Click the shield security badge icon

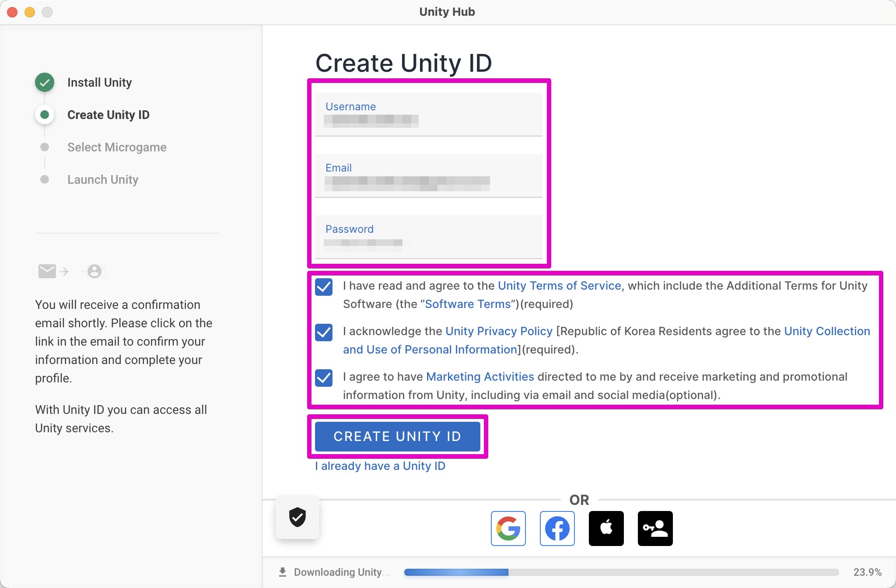pos(297,518)
